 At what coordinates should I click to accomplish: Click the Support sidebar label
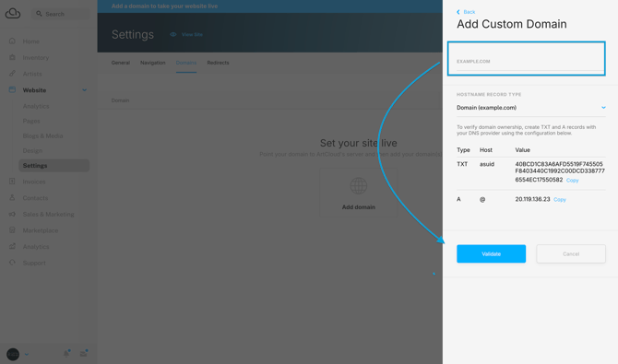[34, 263]
